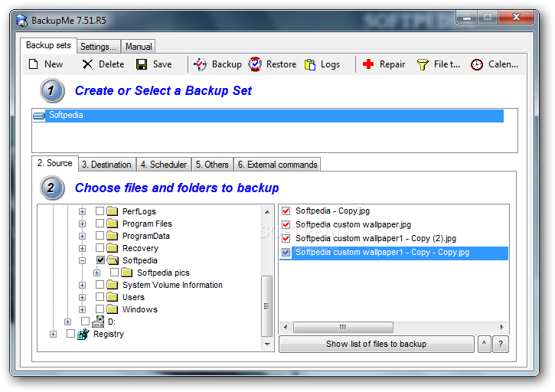Open the Manual tab
555x392 pixels.
point(139,47)
